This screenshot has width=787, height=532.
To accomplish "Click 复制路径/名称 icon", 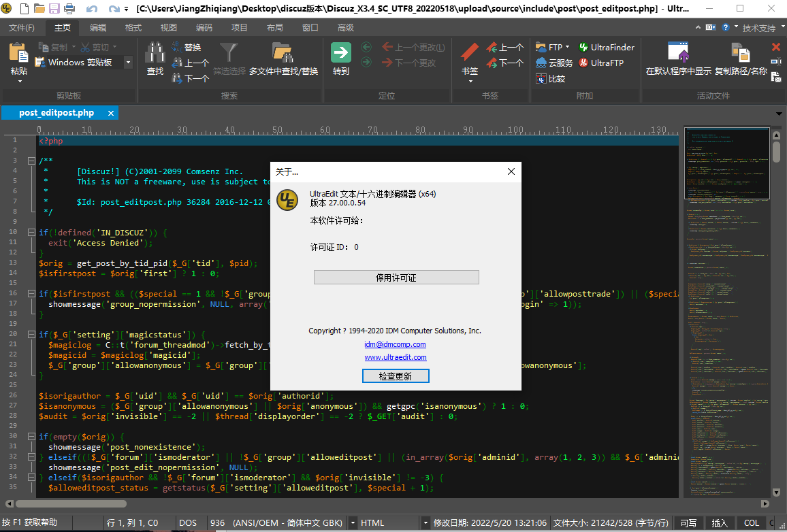I will pos(740,52).
